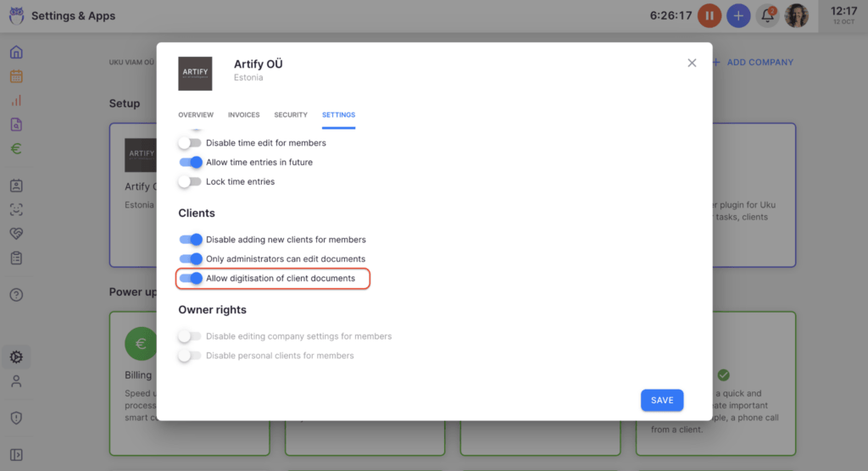Toggle Disable adding new clients for members
Image resolution: width=868 pixels, height=471 pixels.
(190, 240)
